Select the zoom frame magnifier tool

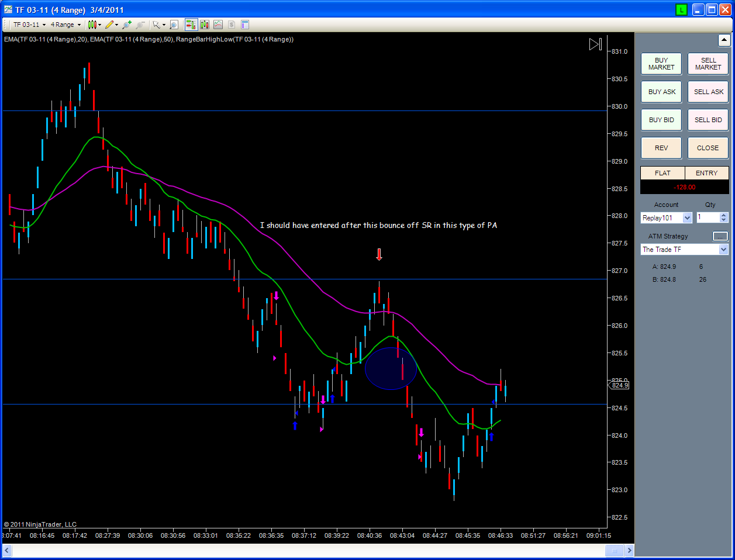174,25
